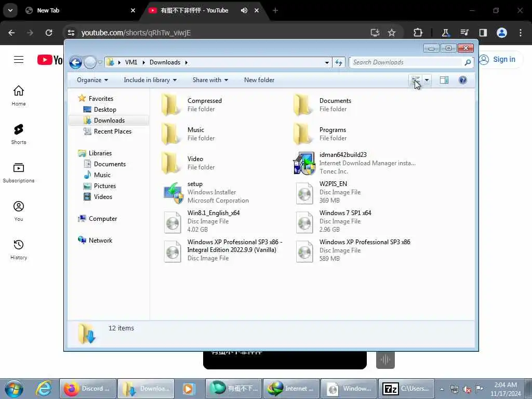Open Internet Explorer from taskbar

click(x=44, y=389)
